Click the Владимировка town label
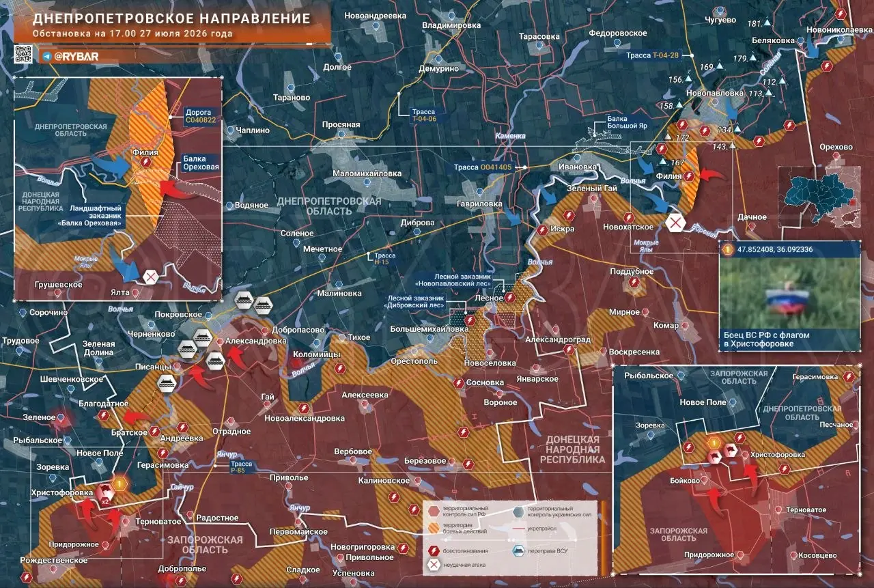Screen dimensions: 874x588 click(451, 25)
